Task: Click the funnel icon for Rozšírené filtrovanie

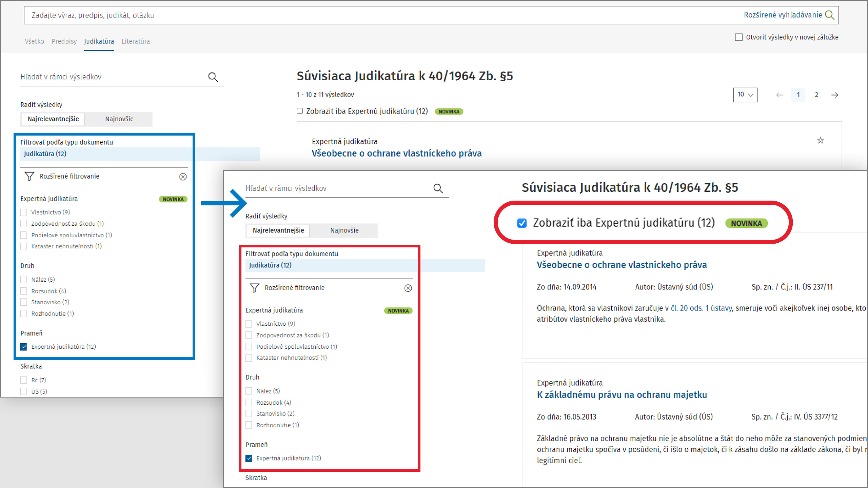Action: [x=29, y=176]
